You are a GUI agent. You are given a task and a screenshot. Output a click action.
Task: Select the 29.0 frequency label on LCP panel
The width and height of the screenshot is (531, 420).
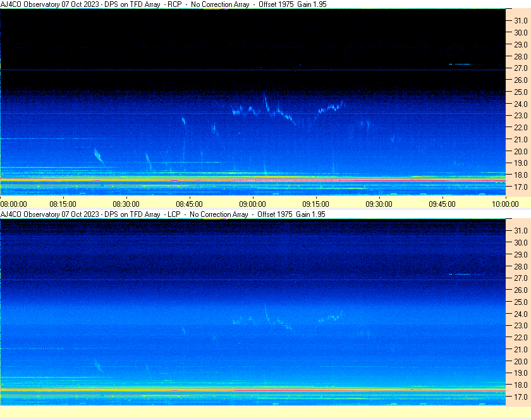(521, 254)
